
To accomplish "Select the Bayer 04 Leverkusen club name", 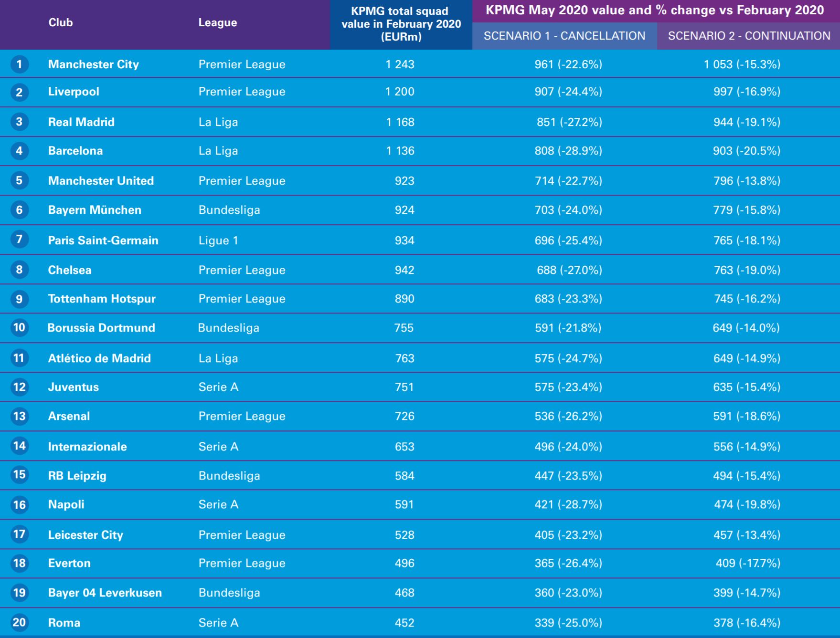I will click(x=105, y=593).
